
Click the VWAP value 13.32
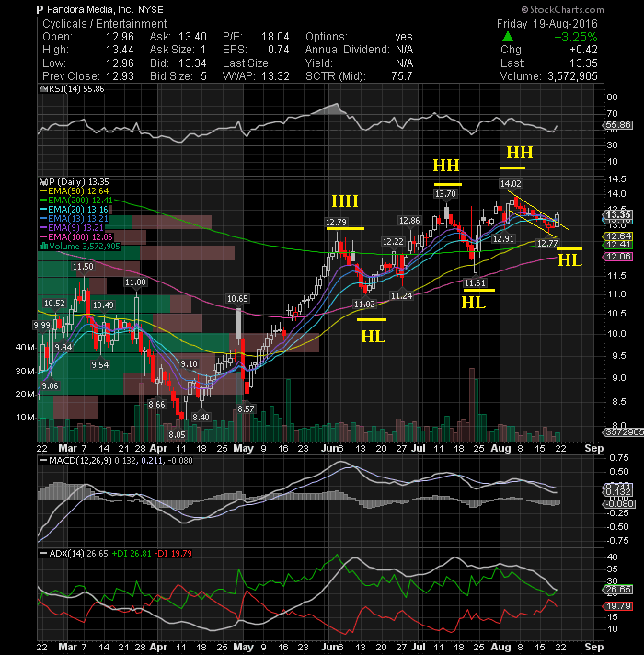tap(275, 76)
